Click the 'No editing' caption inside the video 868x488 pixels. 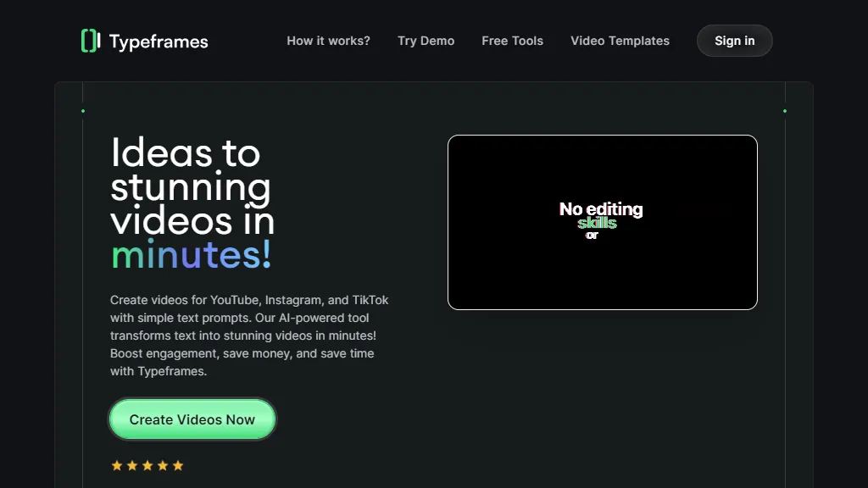click(x=601, y=209)
